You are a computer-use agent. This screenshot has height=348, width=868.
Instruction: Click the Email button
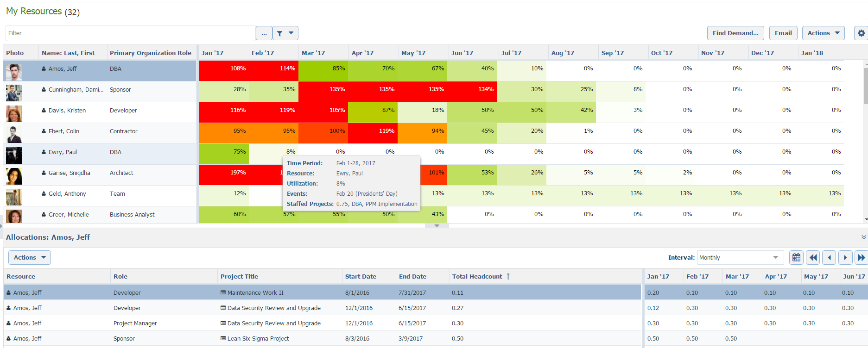783,33
